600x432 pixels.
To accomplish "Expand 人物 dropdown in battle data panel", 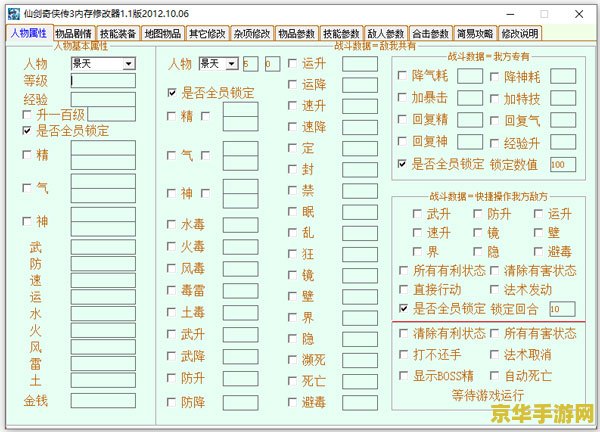I will pos(232,64).
